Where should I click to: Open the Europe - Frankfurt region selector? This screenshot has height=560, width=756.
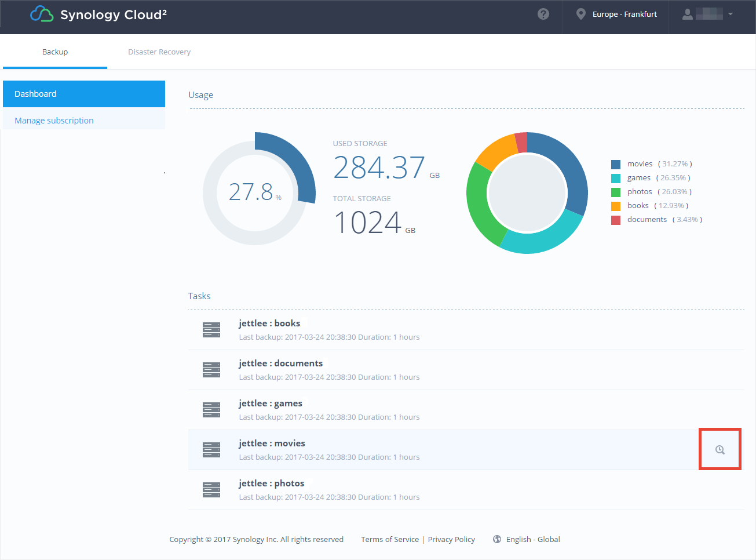coord(624,14)
